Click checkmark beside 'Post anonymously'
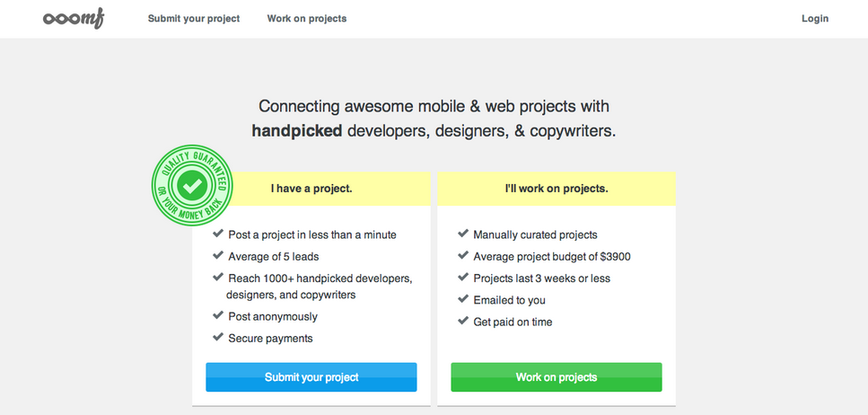 [218, 315]
